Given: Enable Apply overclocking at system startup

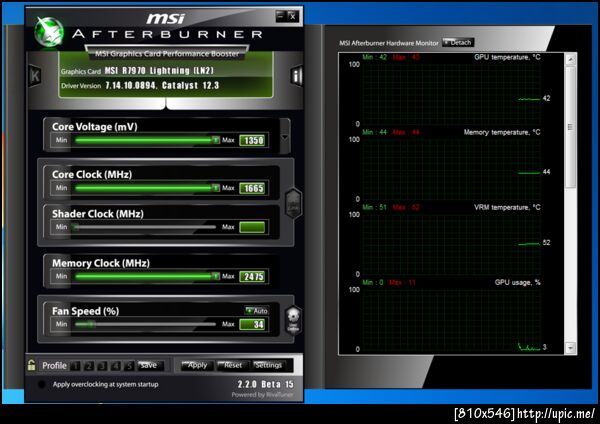Looking at the screenshot, I should [x=42, y=384].
